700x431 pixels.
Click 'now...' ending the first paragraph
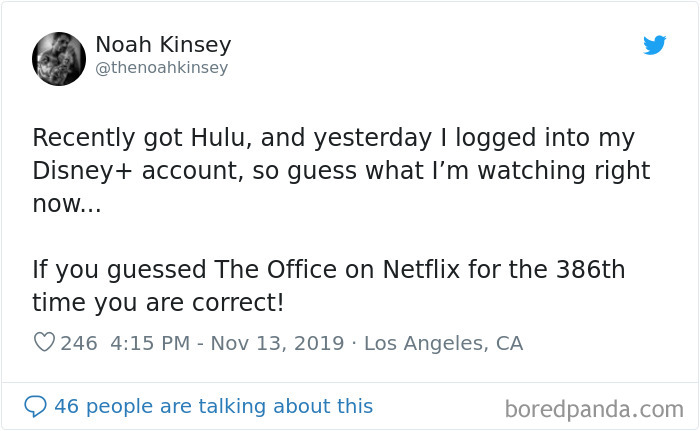coord(66,203)
